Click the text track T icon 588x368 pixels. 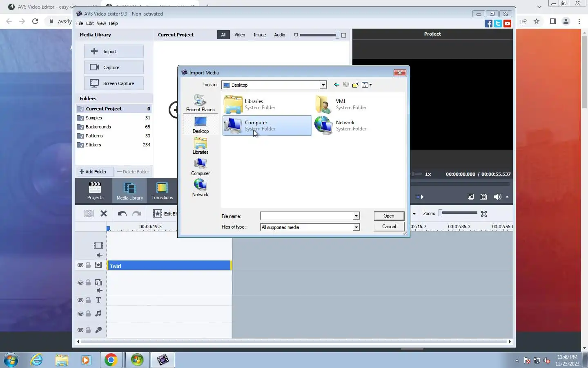pos(98,300)
